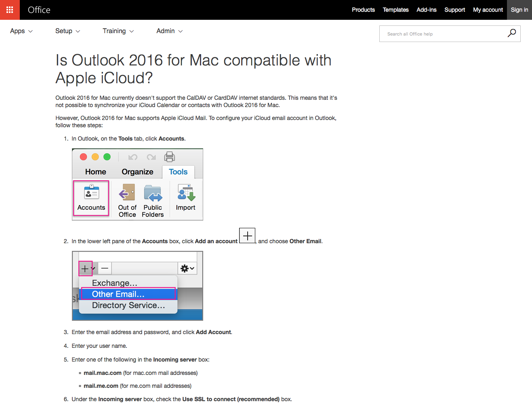Click the "mail.me.com" server address text
This screenshot has width=532, height=406.
pyautogui.click(x=101, y=386)
